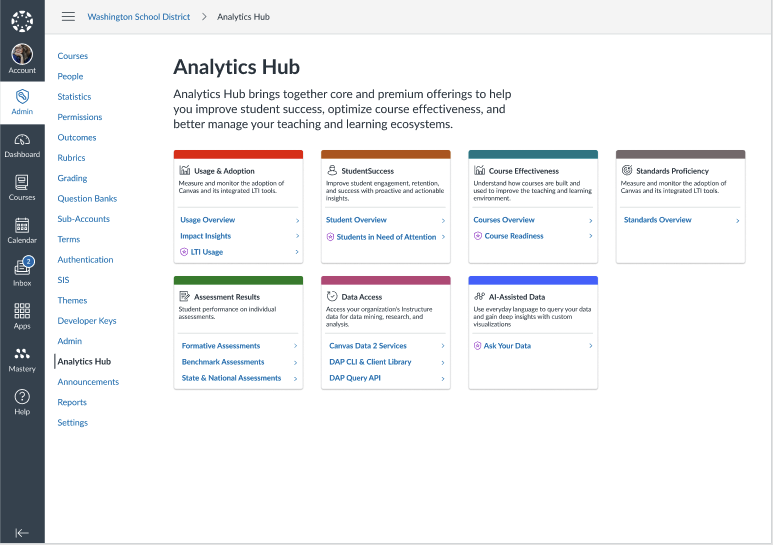
Task: Click the chevron next to Usage Overview
Action: click(297, 220)
